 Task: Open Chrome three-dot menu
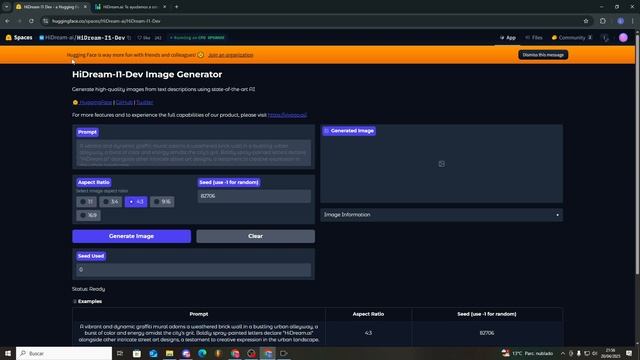coord(633,21)
